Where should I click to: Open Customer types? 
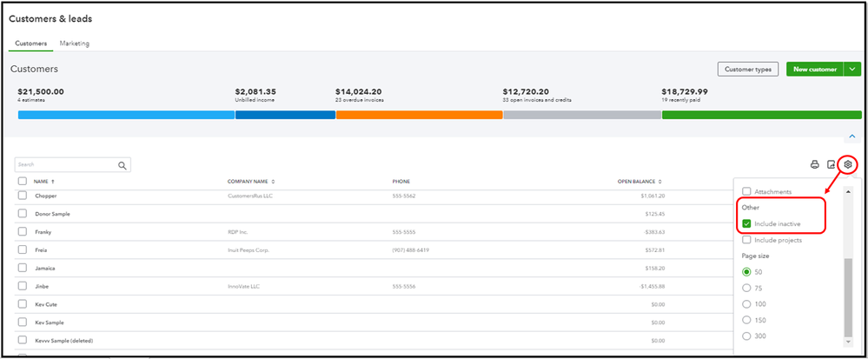(x=748, y=70)
